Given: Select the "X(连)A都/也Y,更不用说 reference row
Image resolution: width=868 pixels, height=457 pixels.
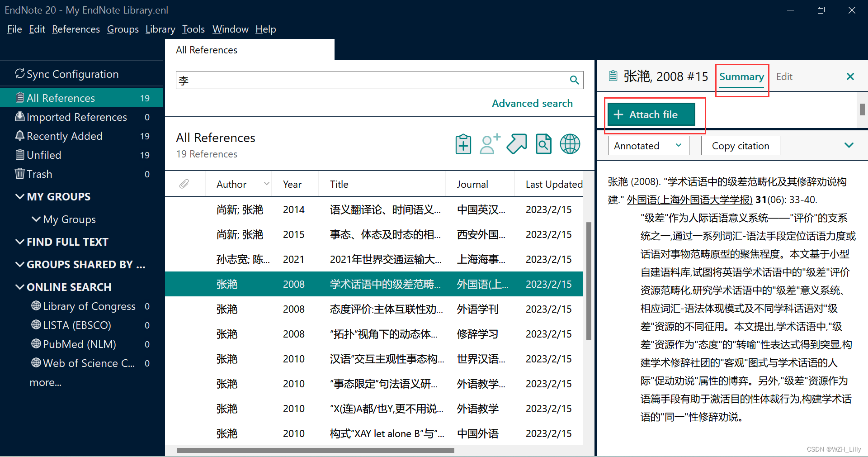Looking at the screenshot, I should point(374,409).
